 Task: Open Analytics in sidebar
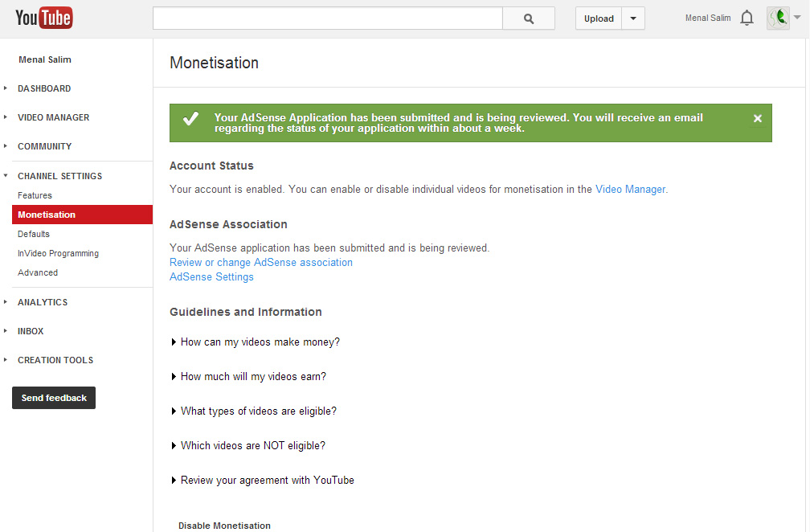(43, 302)
